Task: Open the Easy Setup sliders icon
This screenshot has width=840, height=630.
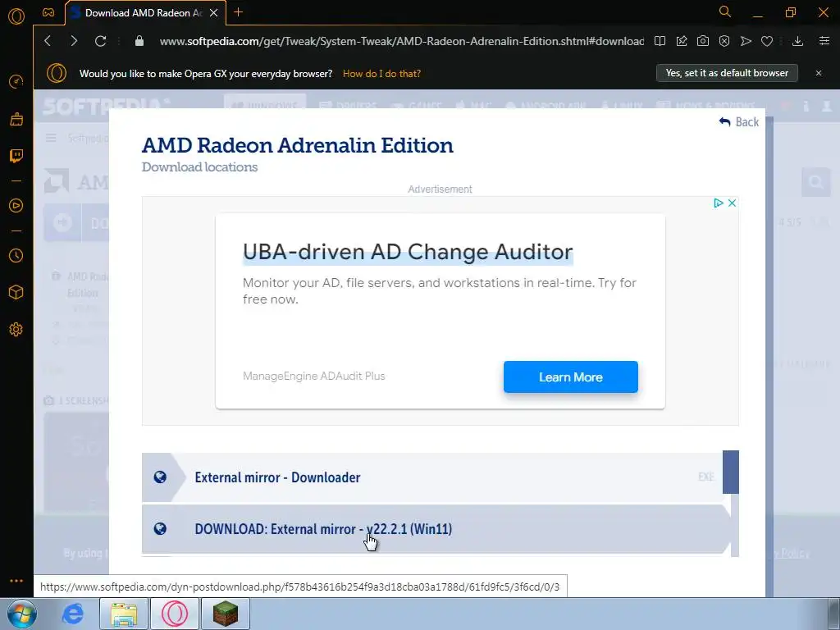Action: tap(824, 41)
